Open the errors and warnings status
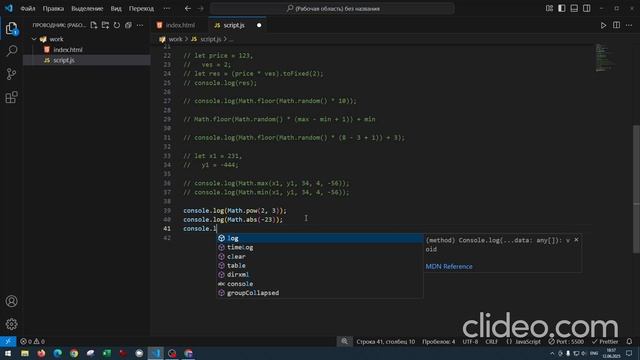This screenshot has width=640, height=360. [x=33, y=341]
